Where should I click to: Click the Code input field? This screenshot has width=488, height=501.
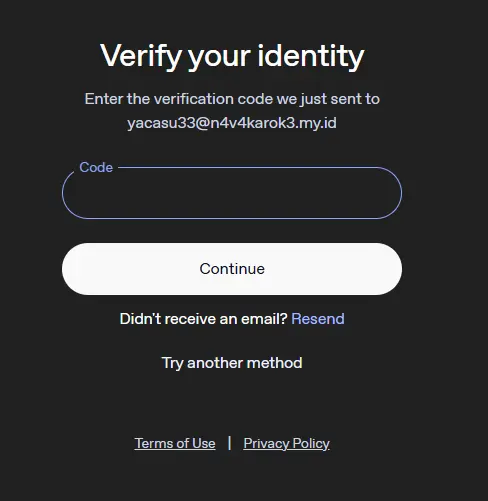pos(232,193)
